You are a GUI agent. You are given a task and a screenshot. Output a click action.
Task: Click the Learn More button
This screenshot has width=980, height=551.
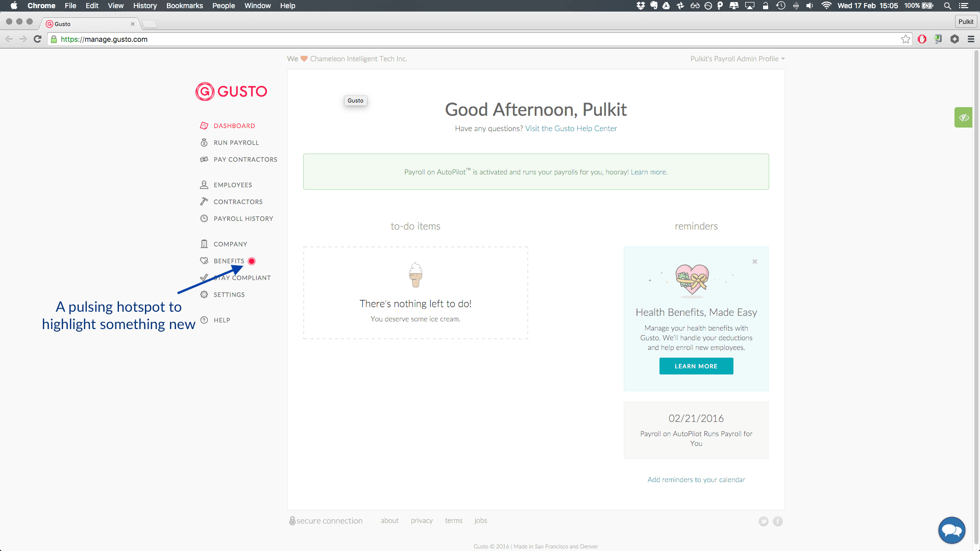[696, 366]
